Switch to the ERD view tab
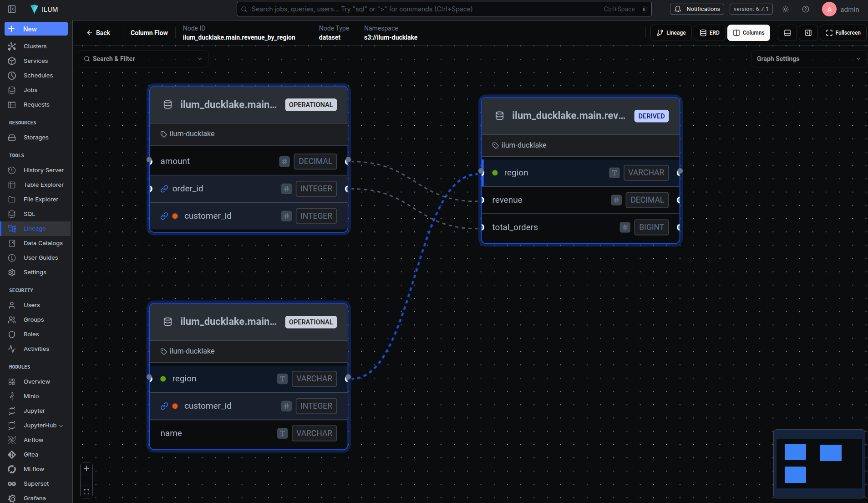Screen dimensions: 868x503 click(x=710, y=33)
